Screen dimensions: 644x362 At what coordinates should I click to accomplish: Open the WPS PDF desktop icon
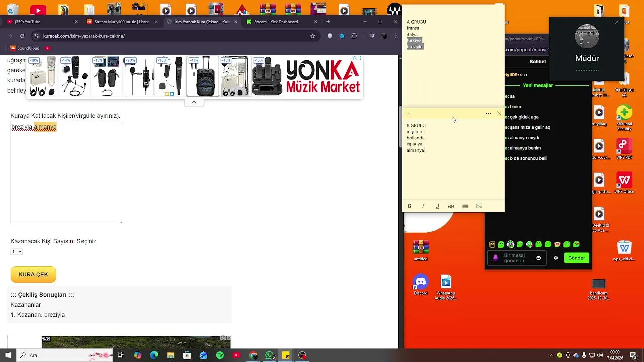pos(624,149)
